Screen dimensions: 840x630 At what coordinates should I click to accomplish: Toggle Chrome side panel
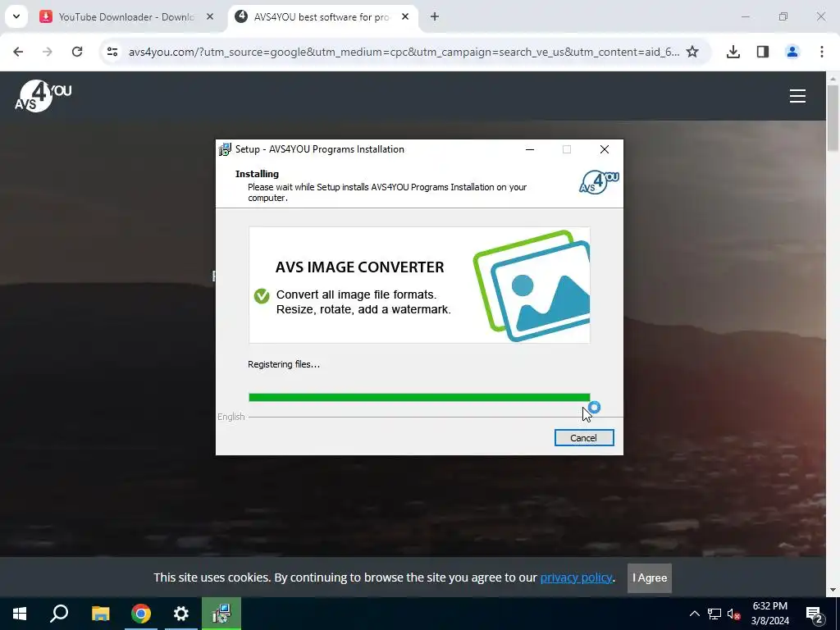762,52
